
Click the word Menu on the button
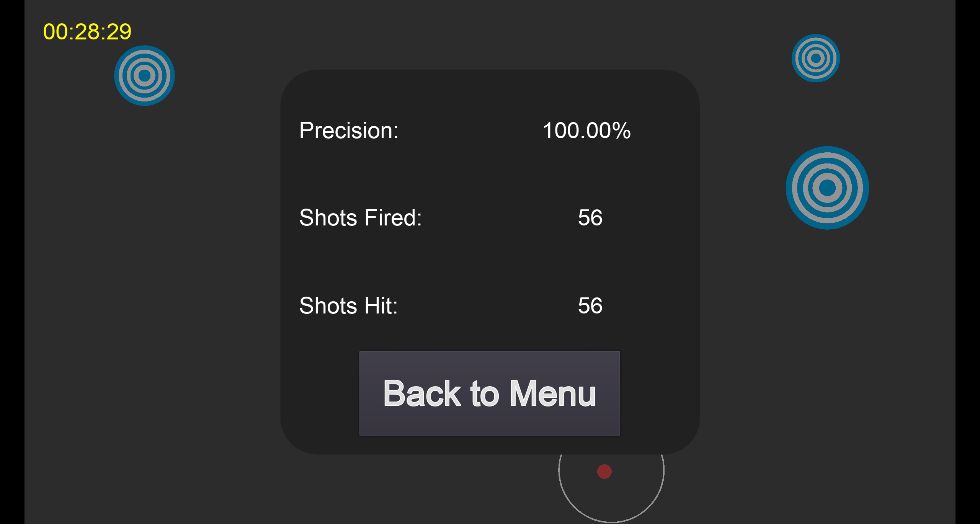click(x=552, y=393)
